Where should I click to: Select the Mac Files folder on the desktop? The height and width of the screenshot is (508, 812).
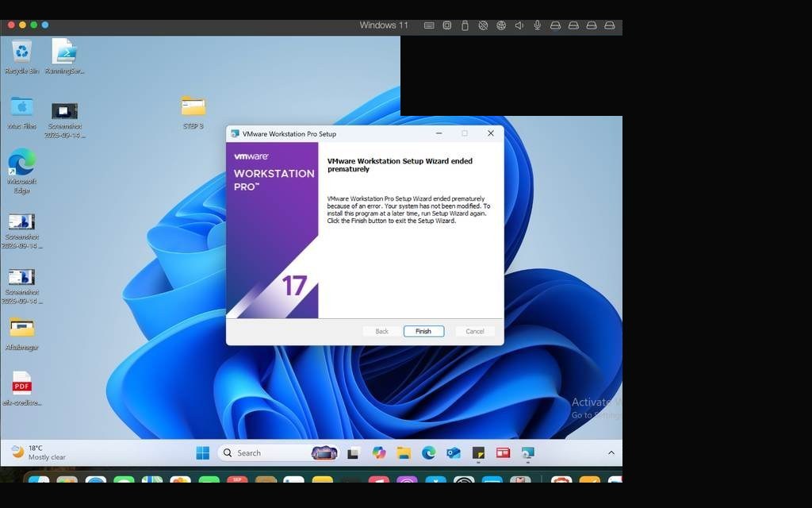pyautogui.click(x=21, y=113)
